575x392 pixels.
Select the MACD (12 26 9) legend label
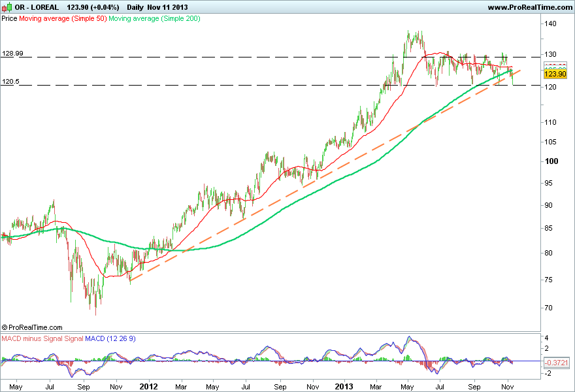pyautogui.click(x=110, y=338)
